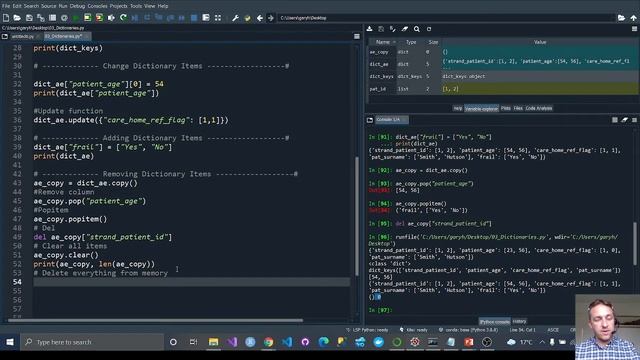Save all files from toolbar
Image resolution: width=640 pixels, height=360 pixels.
[40, 18]
